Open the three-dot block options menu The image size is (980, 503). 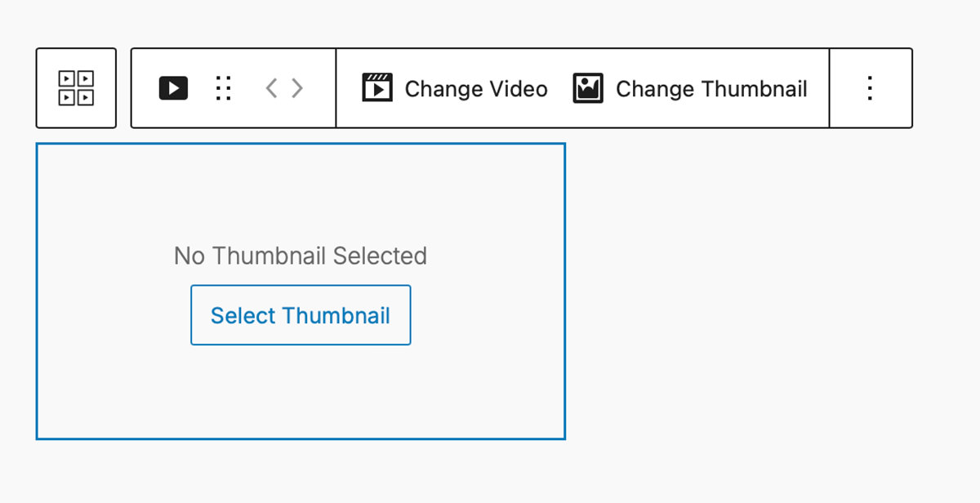pyautogui.click(x=871, y=88)
